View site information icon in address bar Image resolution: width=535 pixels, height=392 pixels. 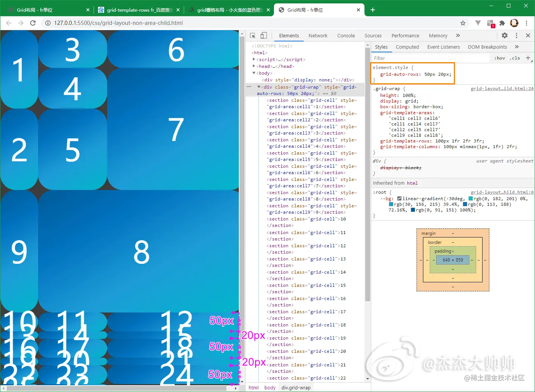click(48, 23)
